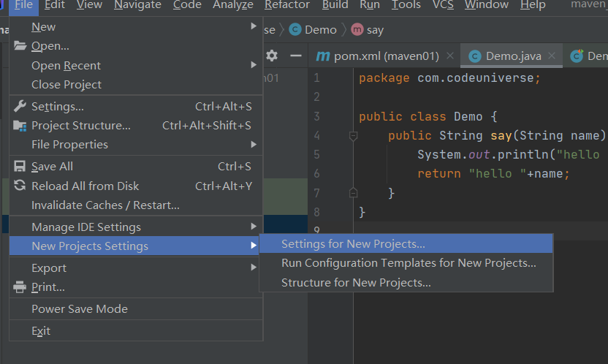Click the fold end marker at line 7
The width and height of the screenshot is (608, 364).
pos(353,193)
